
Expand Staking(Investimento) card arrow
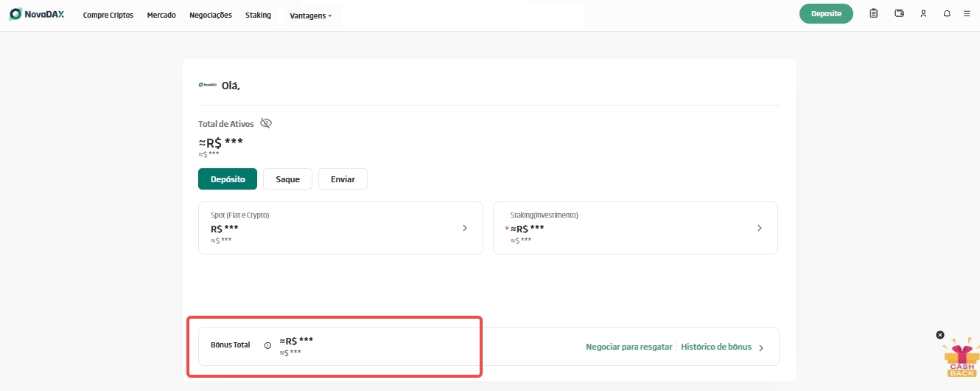point(760,228)
